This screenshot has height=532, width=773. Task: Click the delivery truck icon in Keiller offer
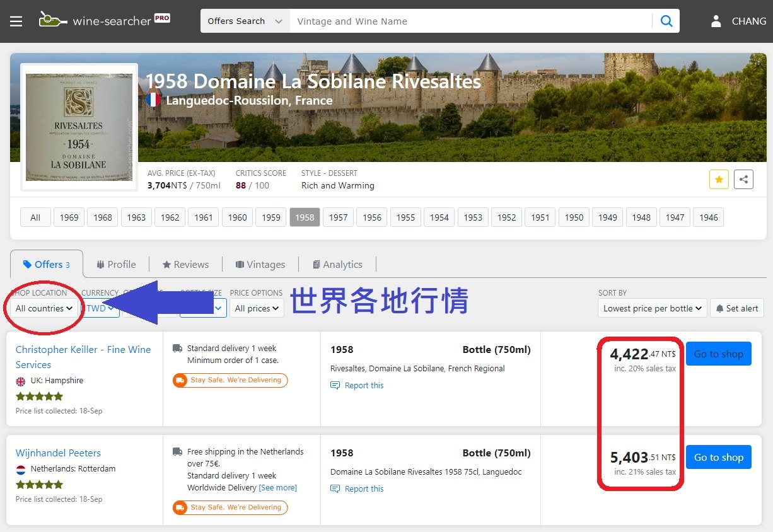pos(177,348)
